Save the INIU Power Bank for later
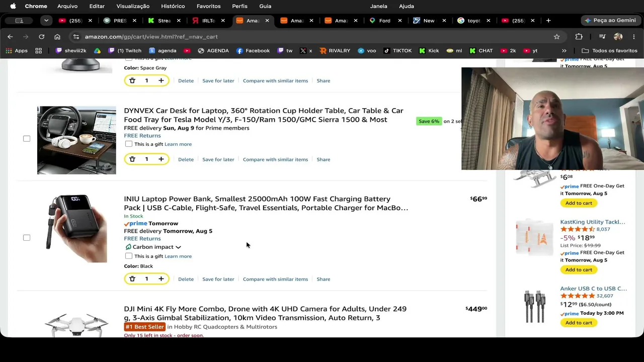The image size is (644, 362). pos(218,279)
